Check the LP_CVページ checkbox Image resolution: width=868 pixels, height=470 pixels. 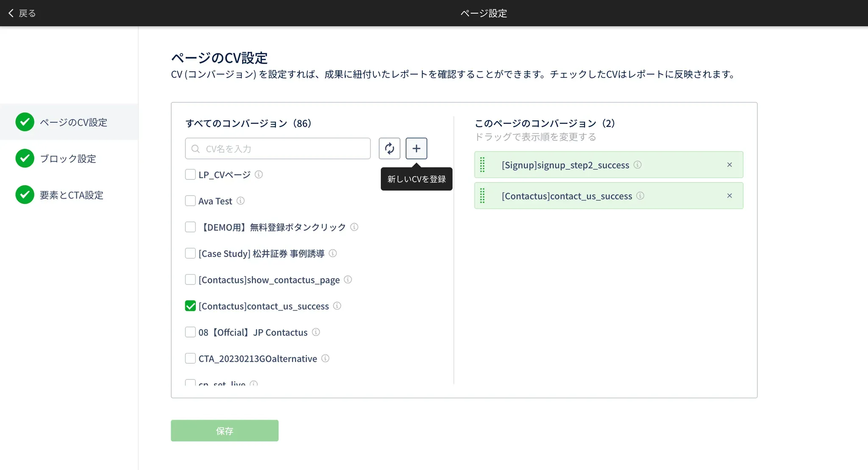[190, 174]
